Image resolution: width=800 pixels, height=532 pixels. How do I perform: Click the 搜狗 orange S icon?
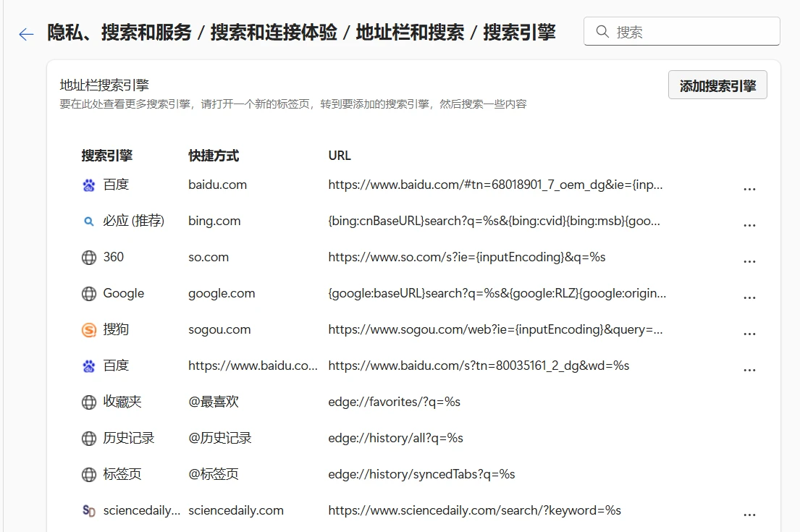click(89, 330)
